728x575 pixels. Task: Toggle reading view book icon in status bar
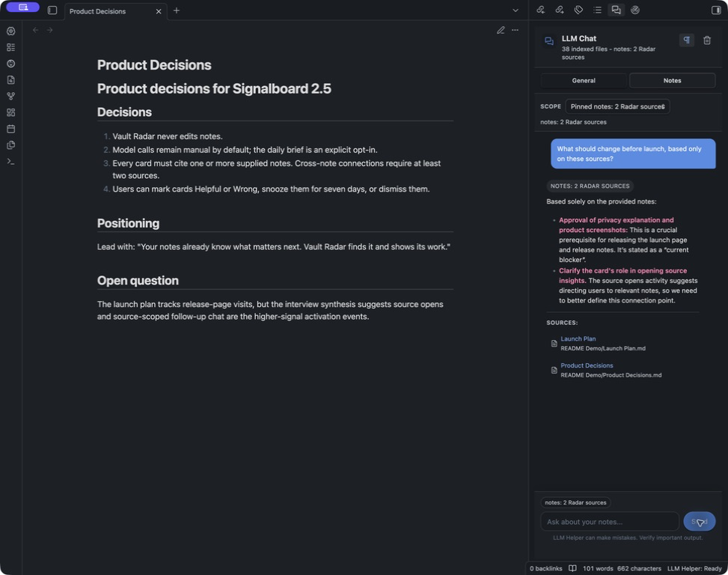point(572,568)
